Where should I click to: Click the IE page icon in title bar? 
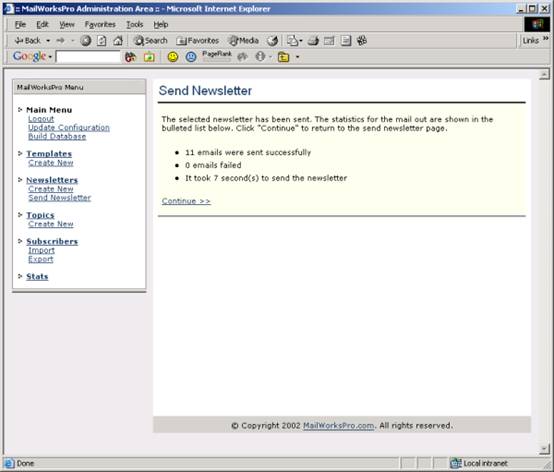pyautogui.click(x=8, y=8)
